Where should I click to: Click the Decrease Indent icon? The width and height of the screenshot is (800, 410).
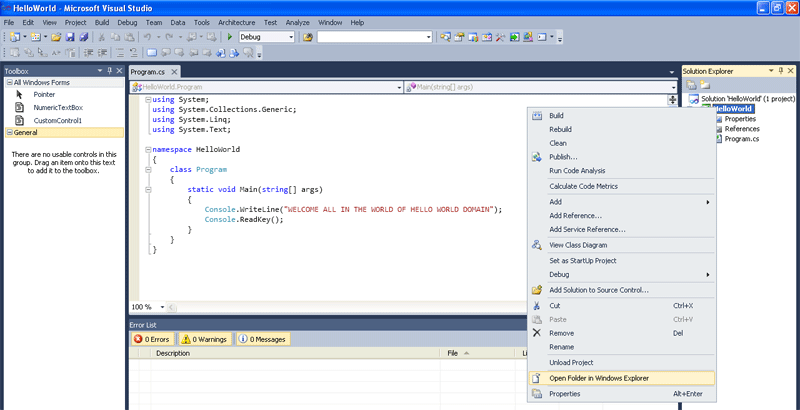[x=88, y=52]
